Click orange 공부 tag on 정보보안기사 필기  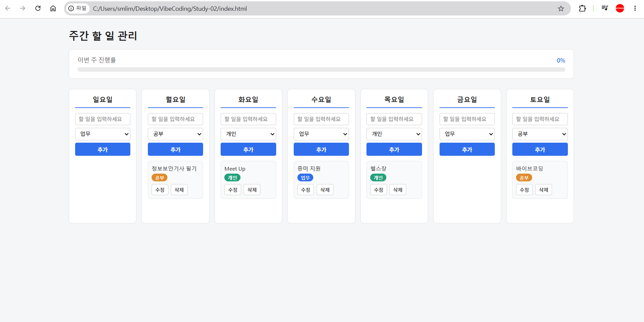coord(159,178)
